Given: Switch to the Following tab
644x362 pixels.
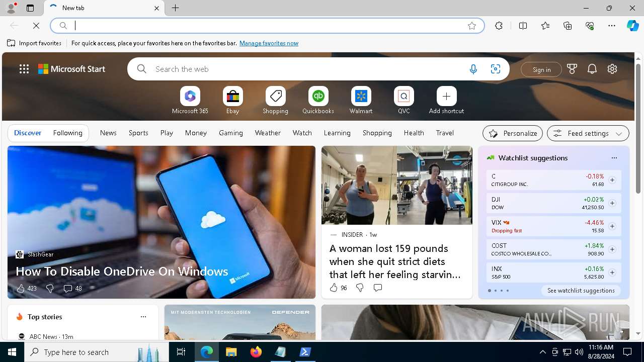Looking at the screenshot, I should (67, 133).
